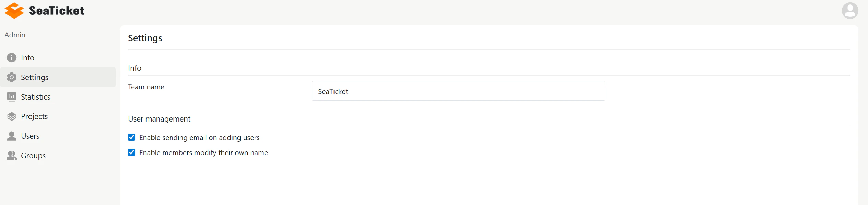Viewport: 868px width, 205px height.
Task: Uncheck members modify their own name
Action: coord(132,152)
